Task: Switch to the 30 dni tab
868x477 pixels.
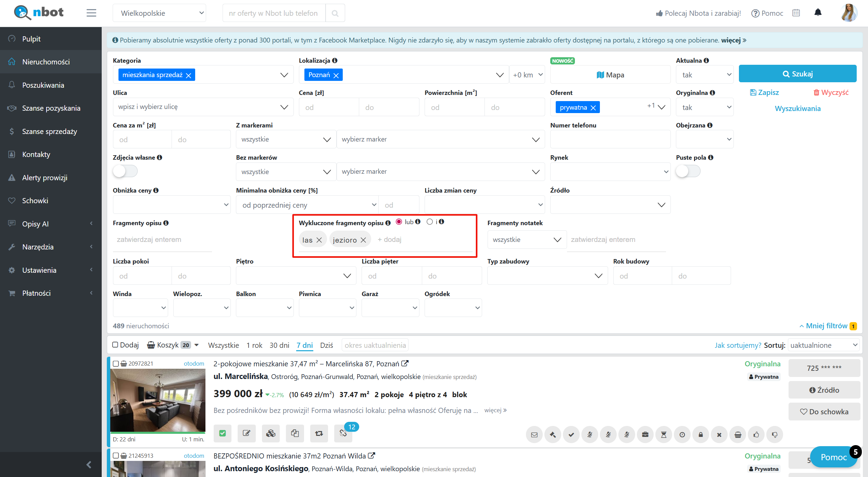Action: [279, 345]
